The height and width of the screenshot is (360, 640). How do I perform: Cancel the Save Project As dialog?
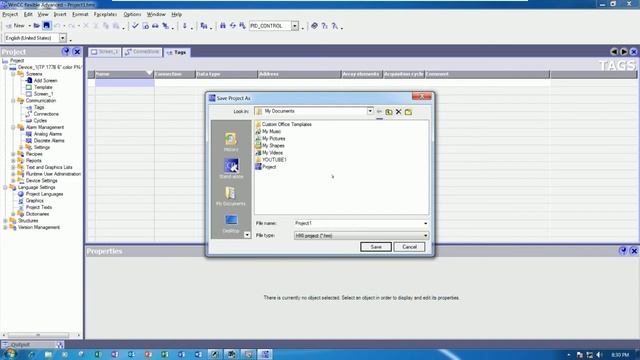point(409,247)
